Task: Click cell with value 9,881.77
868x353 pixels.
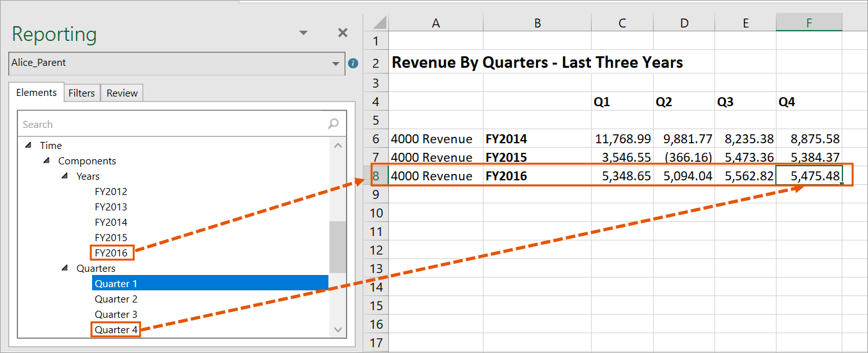Action: point(684,139)
